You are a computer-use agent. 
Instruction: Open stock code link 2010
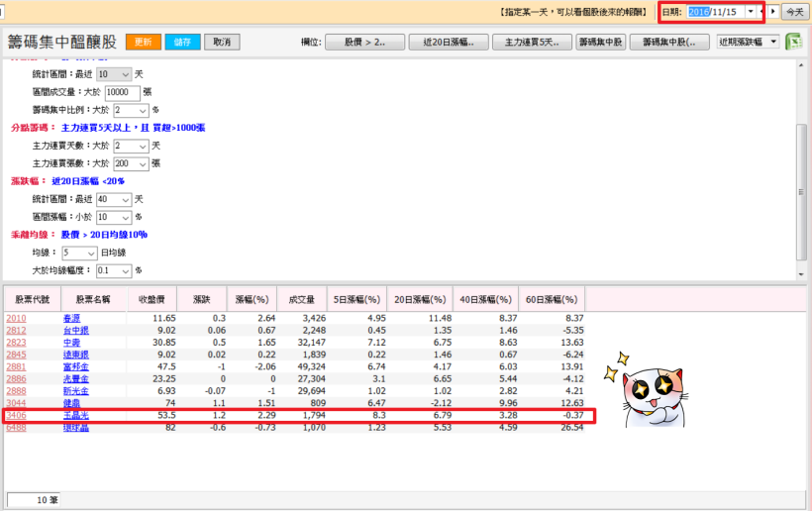pyautogui.click(x=16, y=319)
